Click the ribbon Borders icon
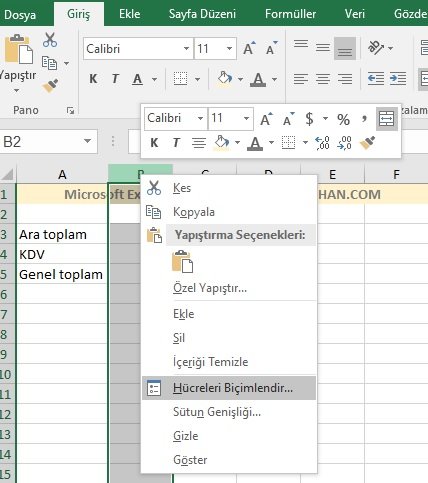Viewport: 428px width, 483px height. point(180,79)
